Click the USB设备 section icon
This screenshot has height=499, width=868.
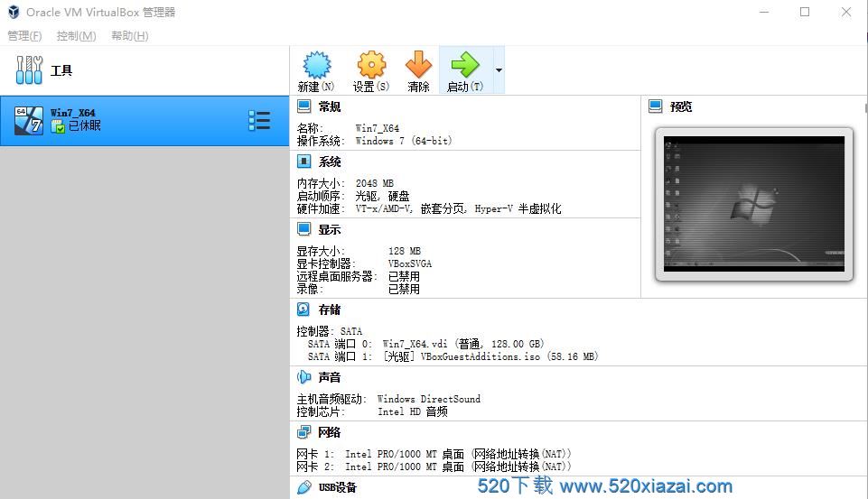click(303, 487)
